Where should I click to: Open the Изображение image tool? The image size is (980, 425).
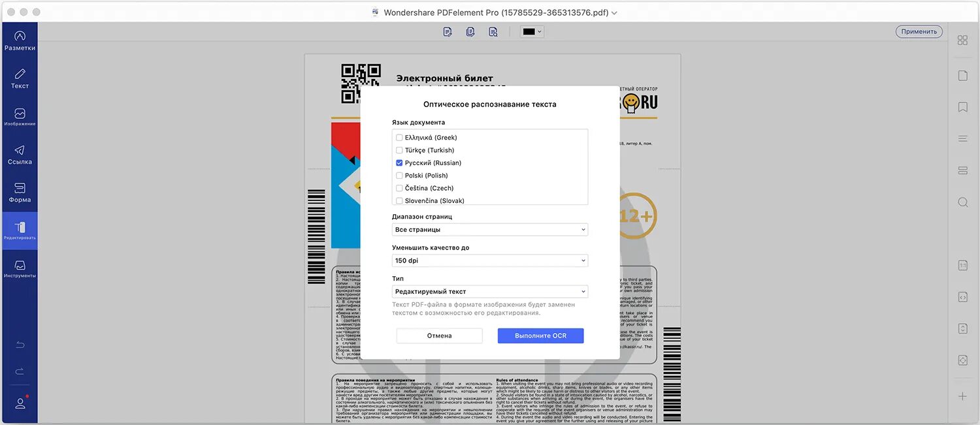pos(20,117)
